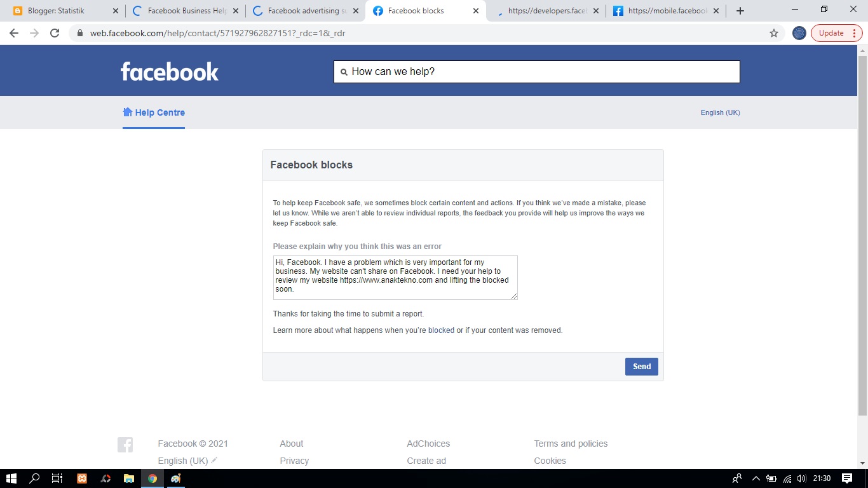The height and width of the screenshot is (488, 868).
Task: Open the Chrome profile avatar
Action: tap(799, 33)
